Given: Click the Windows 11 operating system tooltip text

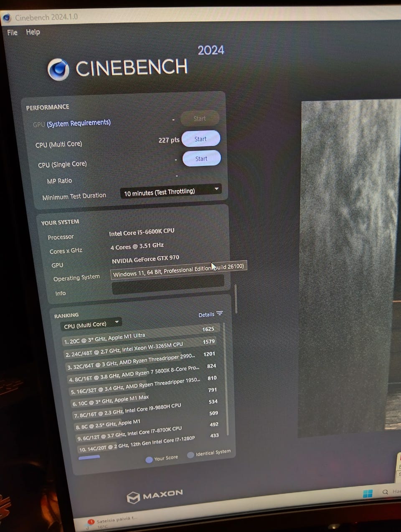Looking at the screenshot, I should click(178, 270).
